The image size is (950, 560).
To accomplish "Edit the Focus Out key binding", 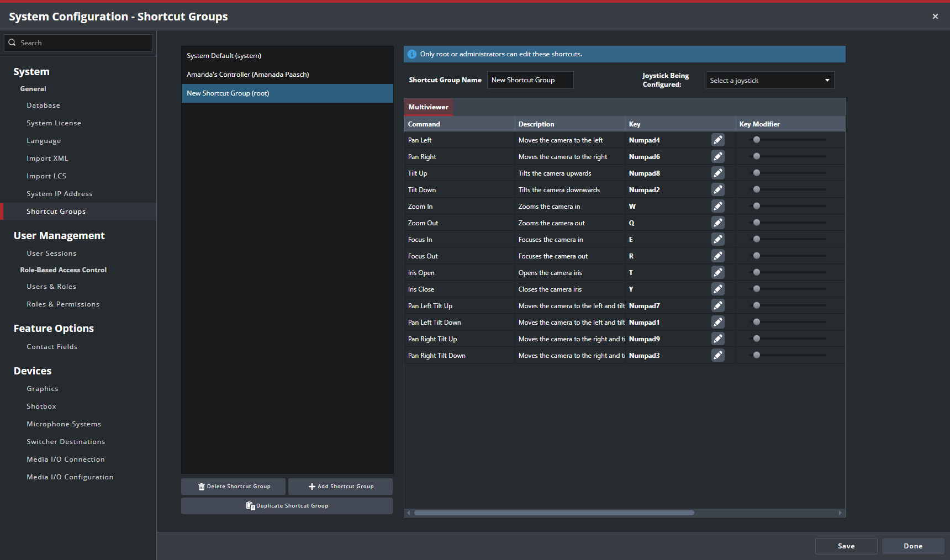I will (717, 256).
